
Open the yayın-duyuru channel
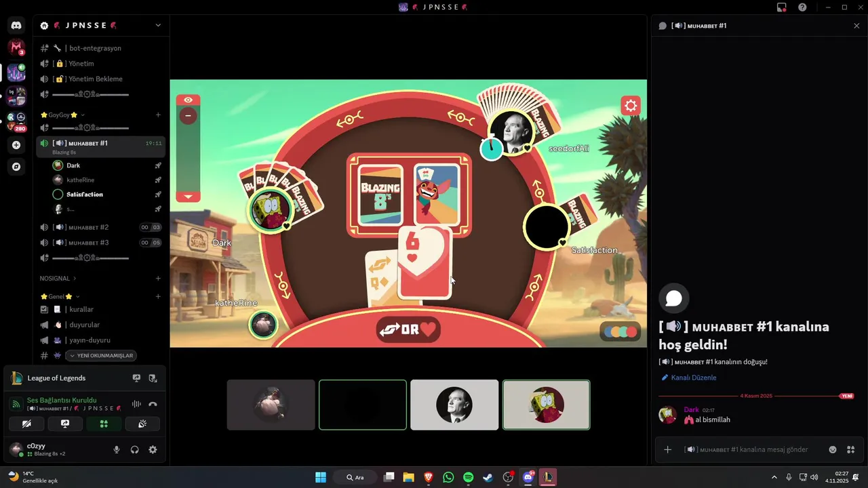point(101,340)
